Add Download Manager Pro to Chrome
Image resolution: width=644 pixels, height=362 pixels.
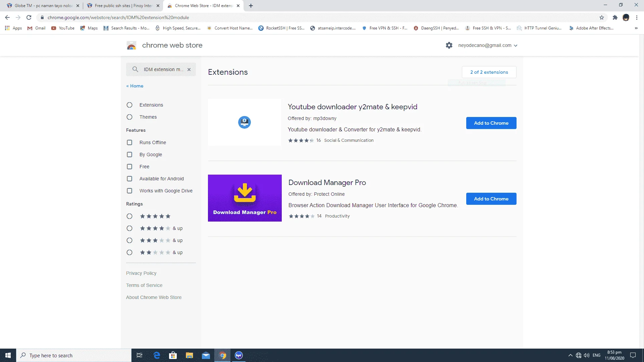pyautogui.click(x=491, y=199)
